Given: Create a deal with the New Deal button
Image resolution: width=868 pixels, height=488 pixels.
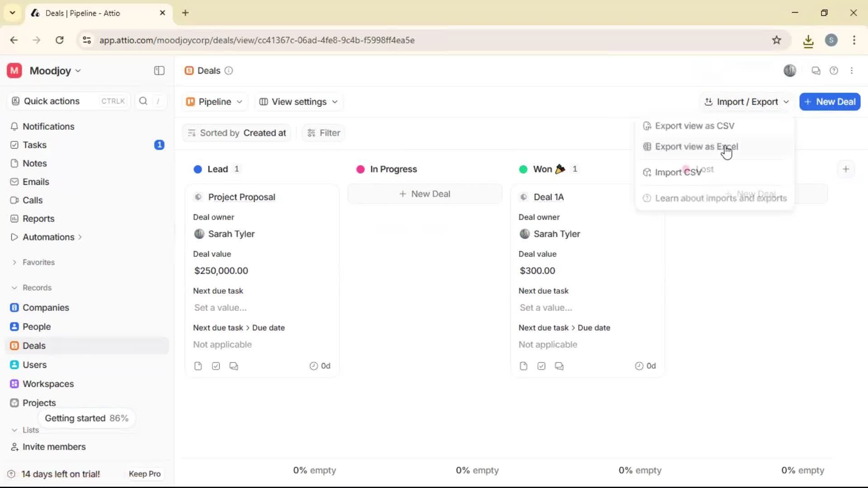Looking at the screenshot, I should pyautogui.click(x=830, y=102).
